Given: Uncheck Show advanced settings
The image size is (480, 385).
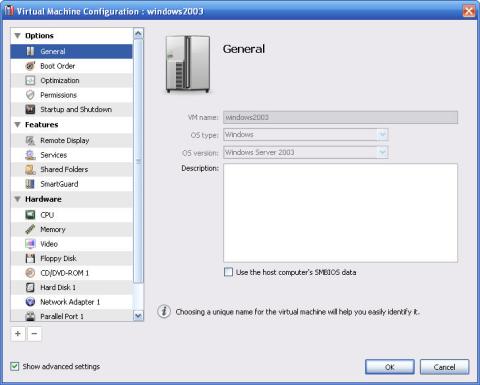Looking at the screenshot, I should (x=15, y=366).
